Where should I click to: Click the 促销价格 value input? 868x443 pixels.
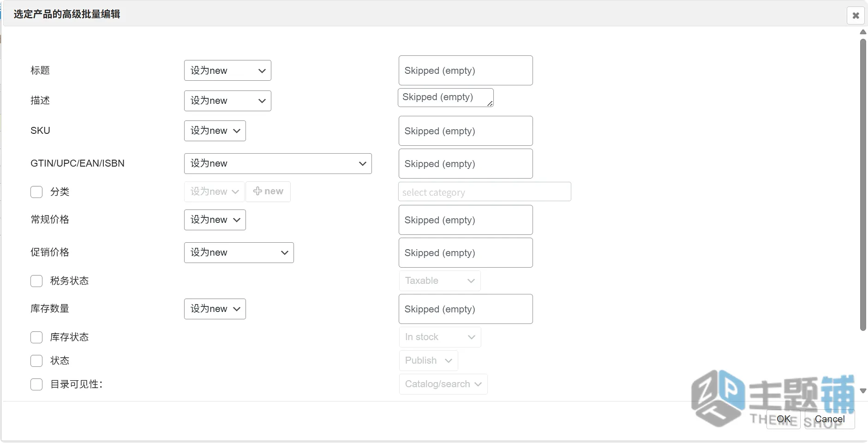click(466, 253)
